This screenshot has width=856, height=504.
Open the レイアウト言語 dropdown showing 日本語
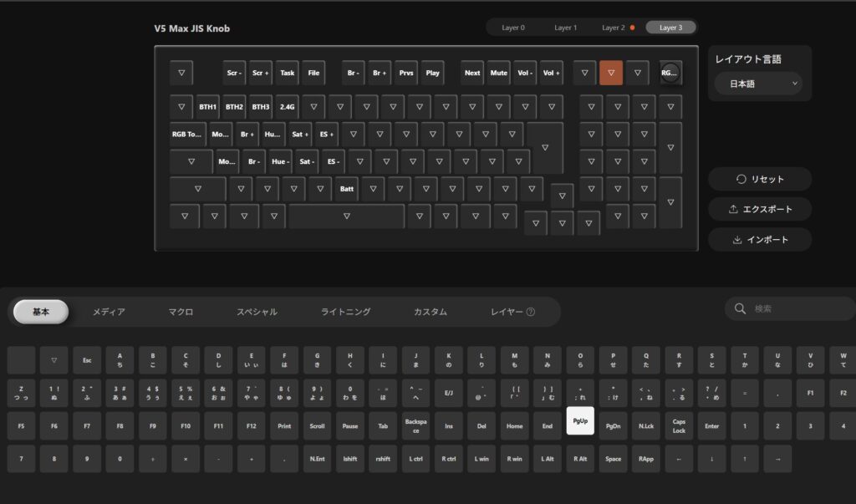click(757, 84)
